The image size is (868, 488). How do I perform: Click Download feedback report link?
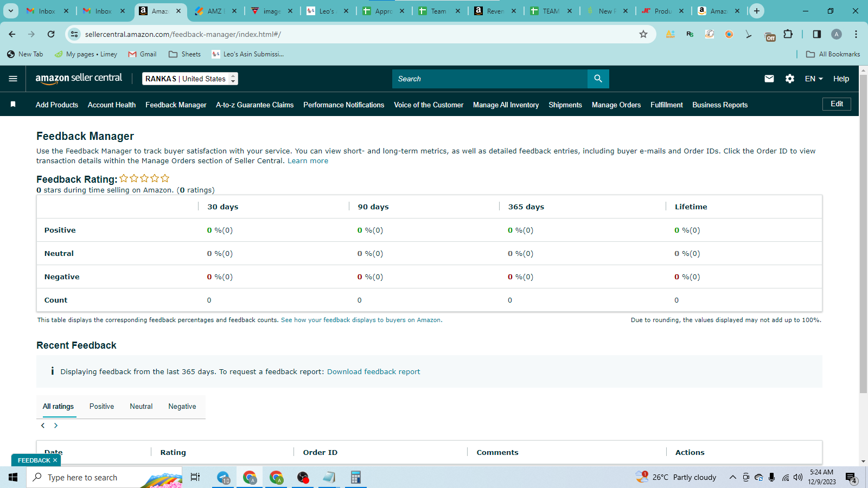(373, 372)
